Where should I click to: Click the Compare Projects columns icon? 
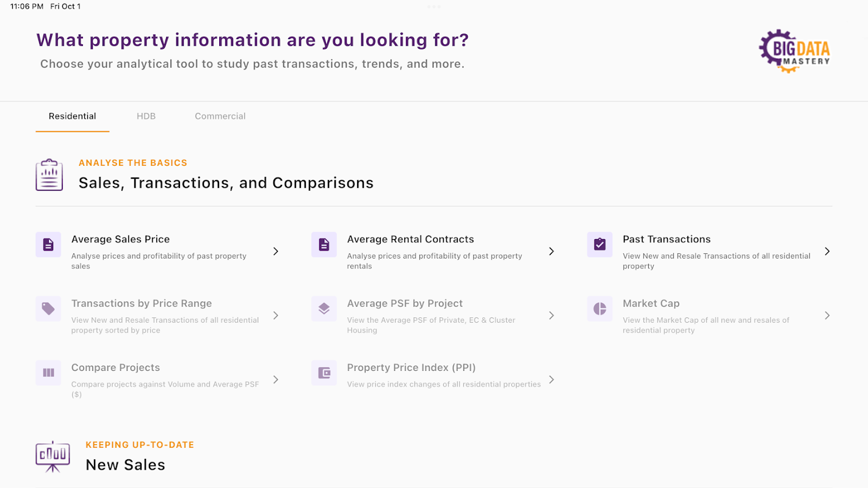pos(48,373)
